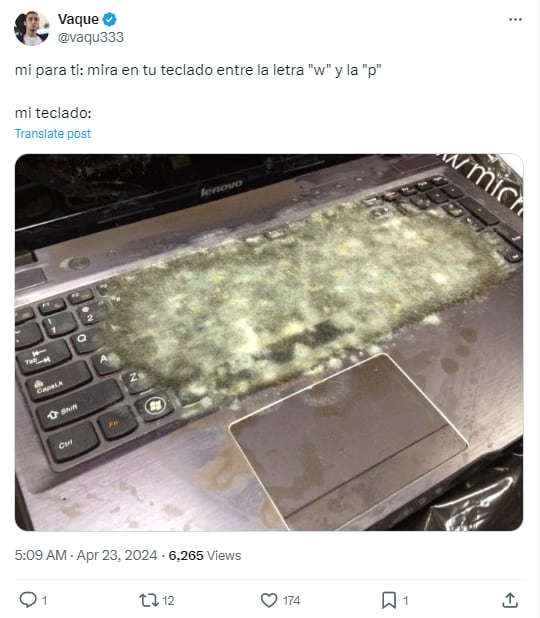Click the tweet text about the teclado
This screenshot has width=540, height=618.
tap(198, 70)
